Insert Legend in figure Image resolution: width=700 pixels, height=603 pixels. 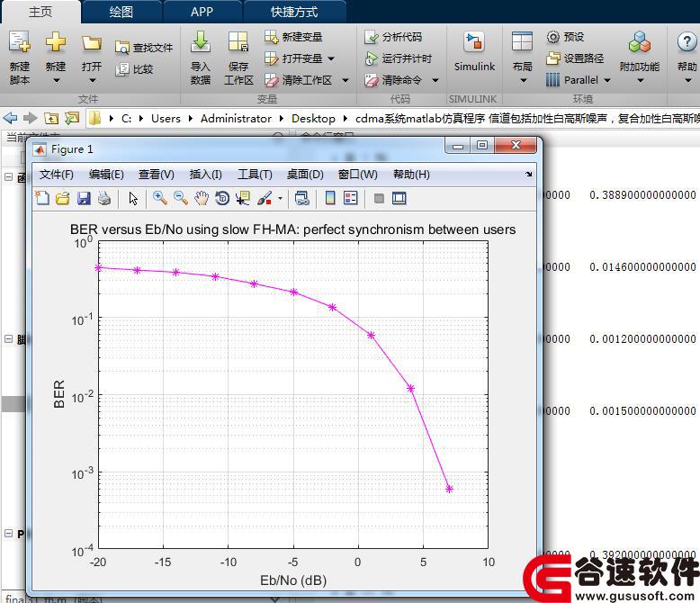(x=350, y=198)
